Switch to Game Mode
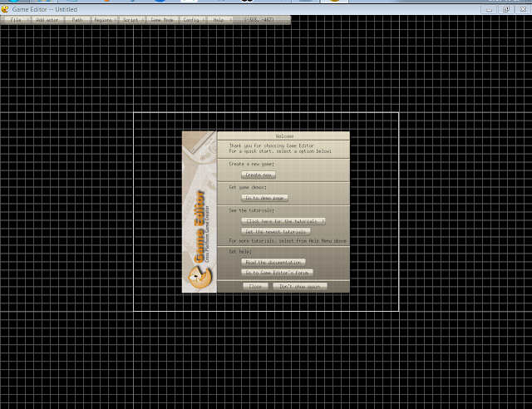Screen dimensions: 532x409 click(x=162, y=20)
